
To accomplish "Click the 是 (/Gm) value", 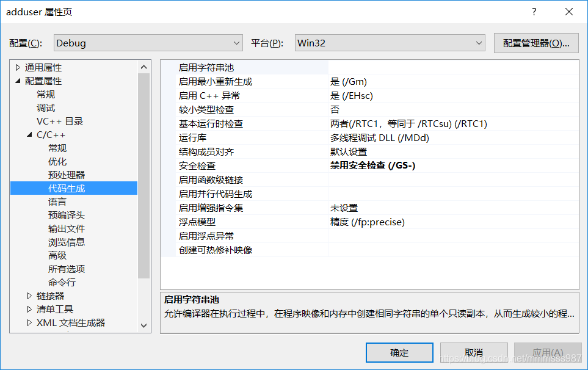I will pos(349,82).
